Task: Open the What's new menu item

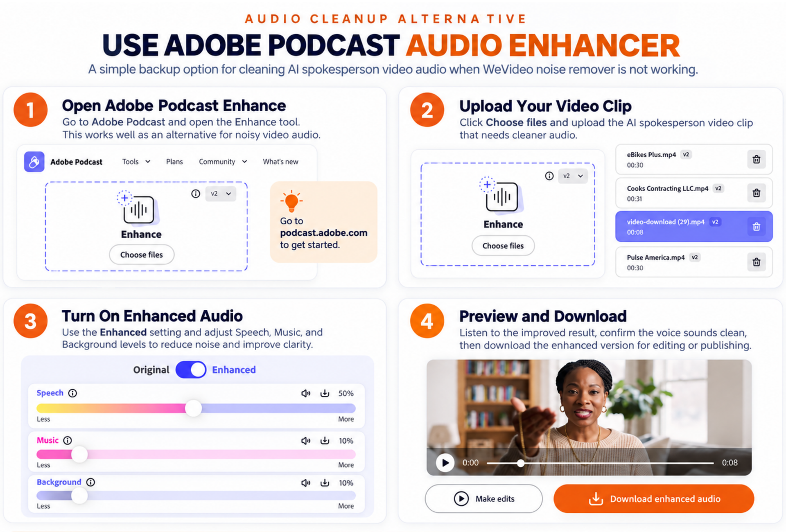Action: pos(280,162)
